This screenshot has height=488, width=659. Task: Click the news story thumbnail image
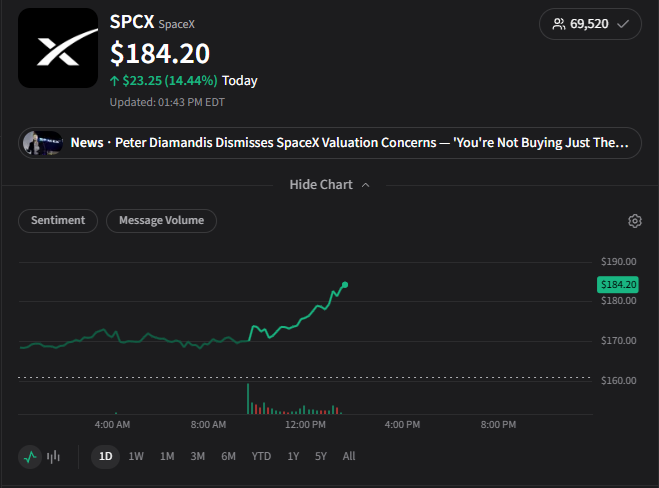tap(43, 143)
